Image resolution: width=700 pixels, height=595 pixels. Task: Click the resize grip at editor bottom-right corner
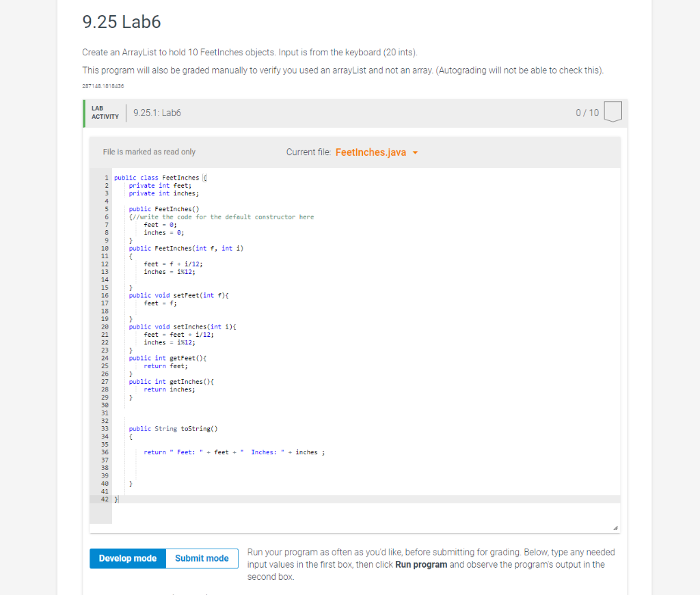click(x=615, y=526)
